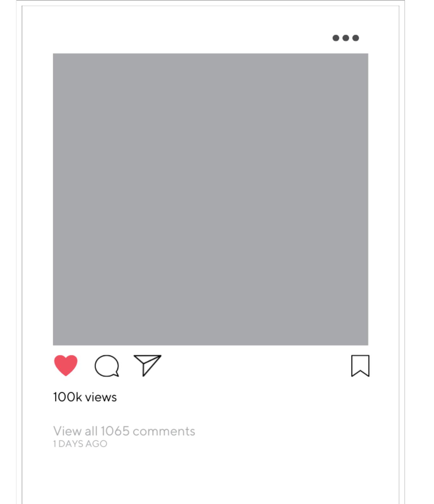Click the 1 DAYS AGO timestamp

click(80, 444)
